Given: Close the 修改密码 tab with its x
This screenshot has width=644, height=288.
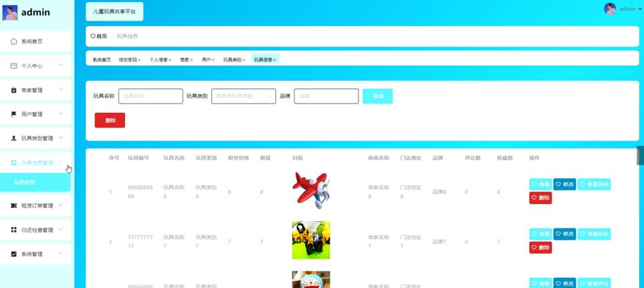Looking at the screenshot, I should click(139, 60).
